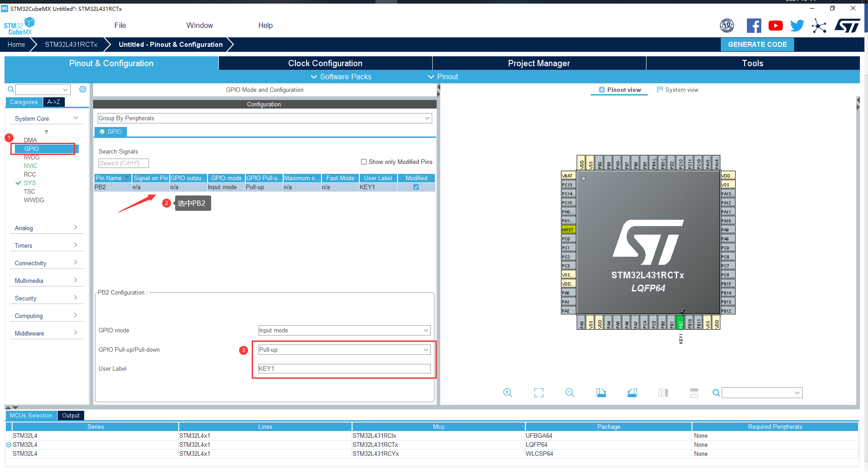Click the User Label input field
868x472 pixels.
click(x=344, y=368)
